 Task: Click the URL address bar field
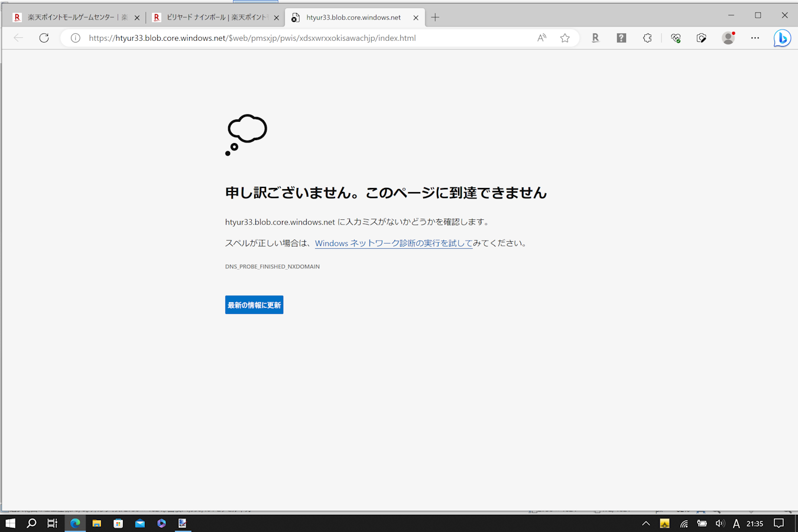pos(296,38)
